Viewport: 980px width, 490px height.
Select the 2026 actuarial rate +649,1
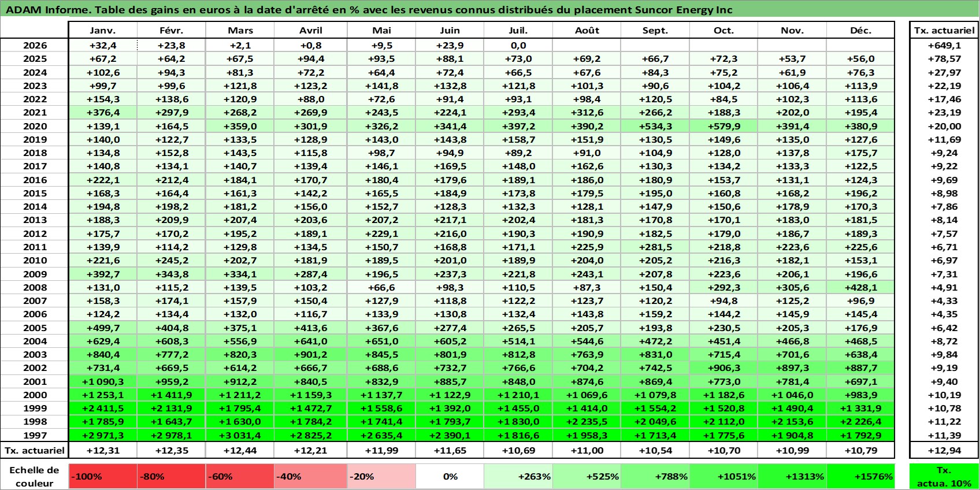pos(944,46)
